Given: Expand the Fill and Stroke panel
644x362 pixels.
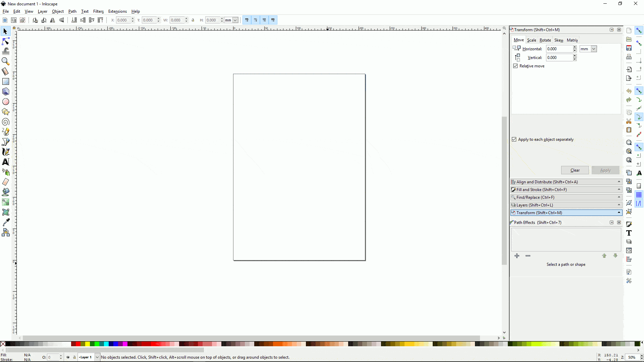Looking at the screenshot, I should coord(566,190).
